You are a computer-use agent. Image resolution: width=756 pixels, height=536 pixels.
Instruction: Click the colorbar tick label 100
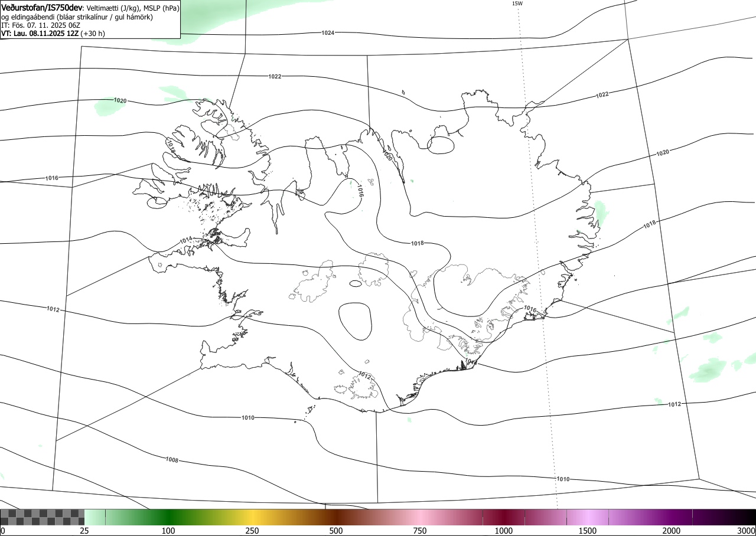[168, 531]
